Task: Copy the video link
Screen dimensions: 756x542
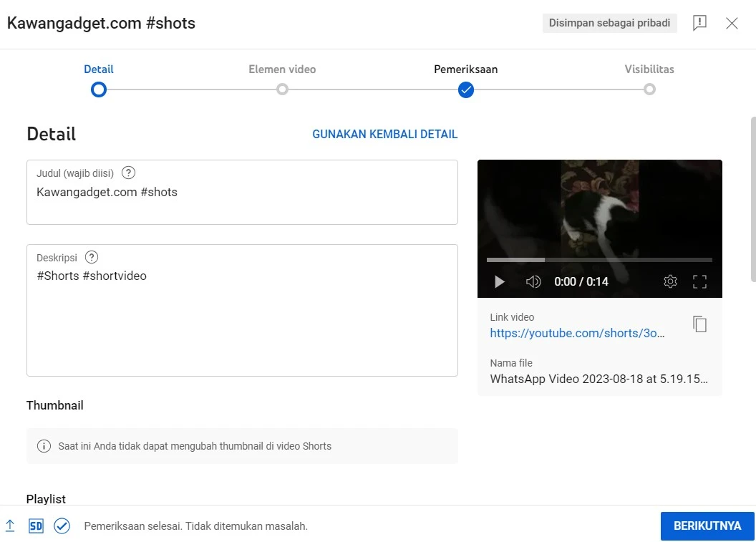Action: (699, 324)
